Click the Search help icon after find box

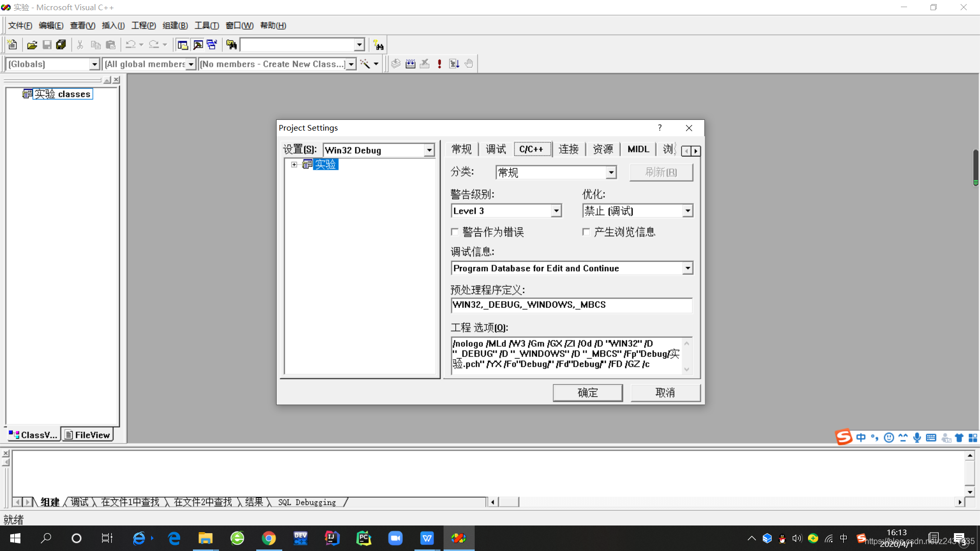point(378,45)
